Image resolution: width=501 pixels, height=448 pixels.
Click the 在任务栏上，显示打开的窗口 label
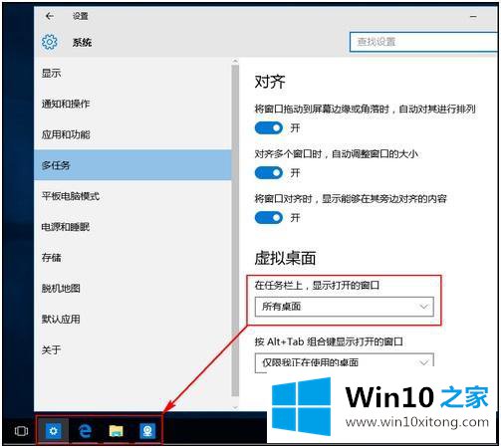317,286
